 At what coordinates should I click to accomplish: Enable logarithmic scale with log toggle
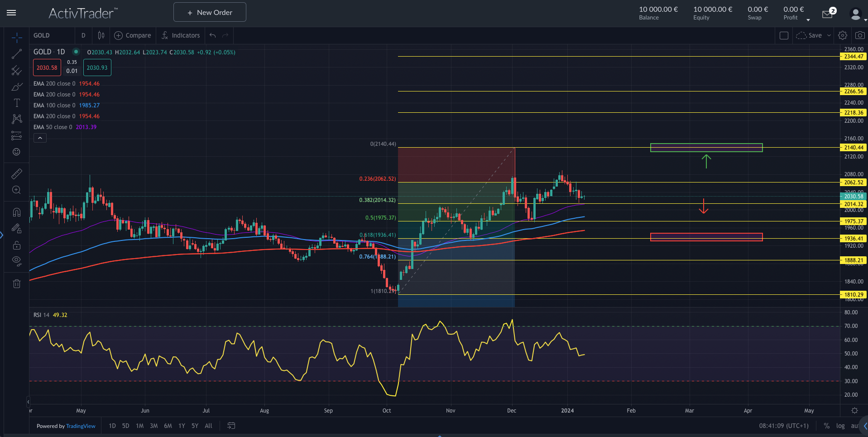tap(840, 426)
